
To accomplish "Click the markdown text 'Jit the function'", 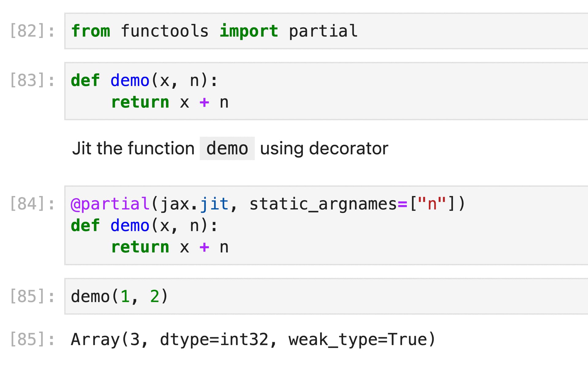I will pos(133,149).
